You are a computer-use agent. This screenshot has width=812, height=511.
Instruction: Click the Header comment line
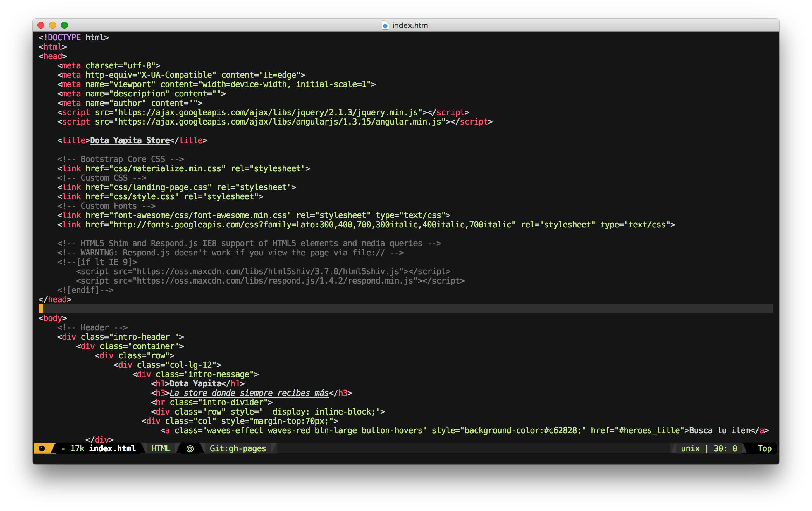coord(92,328)
